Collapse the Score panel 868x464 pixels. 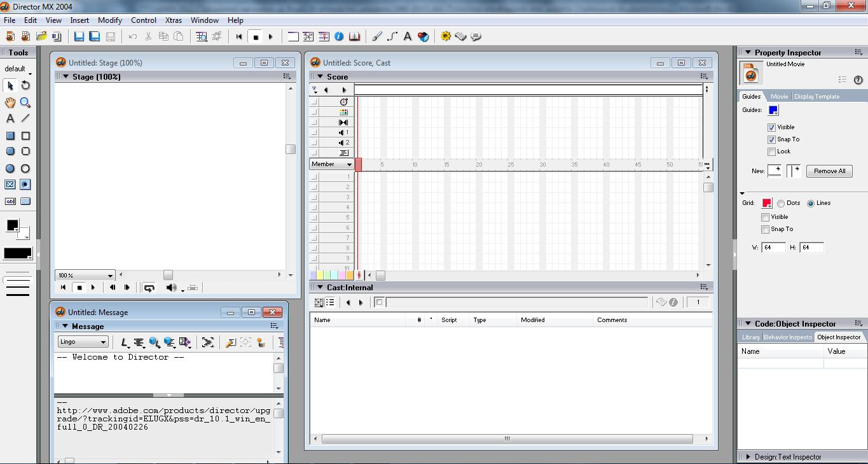[x=320, y=76]
